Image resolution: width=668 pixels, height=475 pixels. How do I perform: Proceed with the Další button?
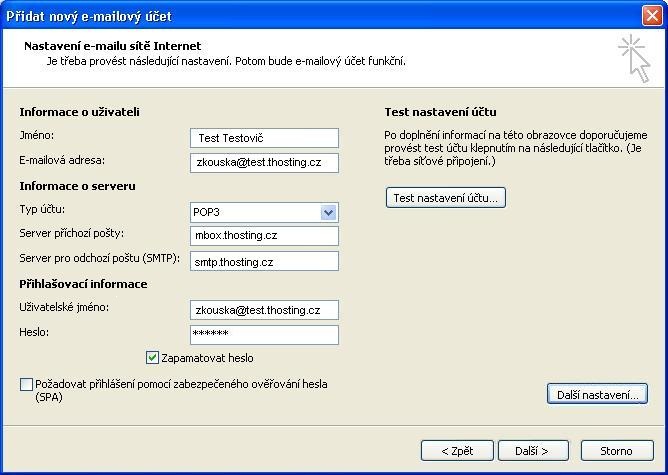[x=535, y=450]
